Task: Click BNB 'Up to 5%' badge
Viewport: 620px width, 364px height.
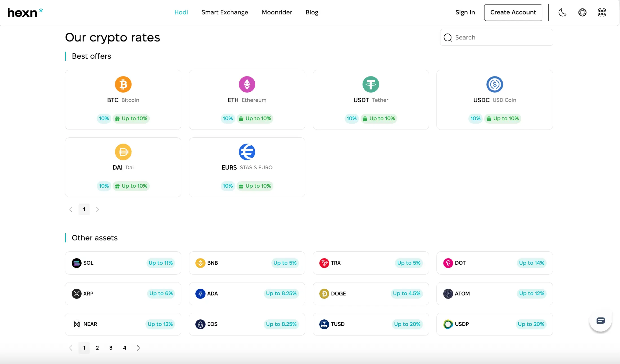Action: (x=285, y=263)
